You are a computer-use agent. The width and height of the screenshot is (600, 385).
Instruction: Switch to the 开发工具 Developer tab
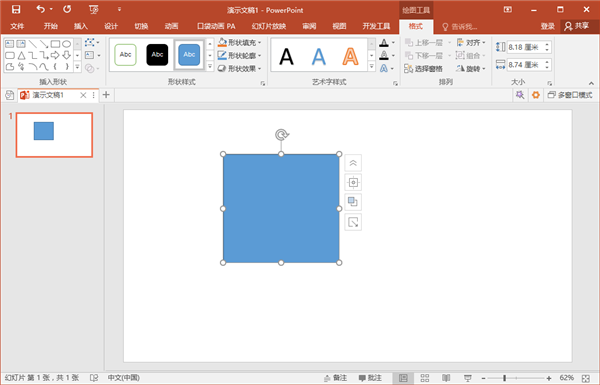tap(376, 26)
